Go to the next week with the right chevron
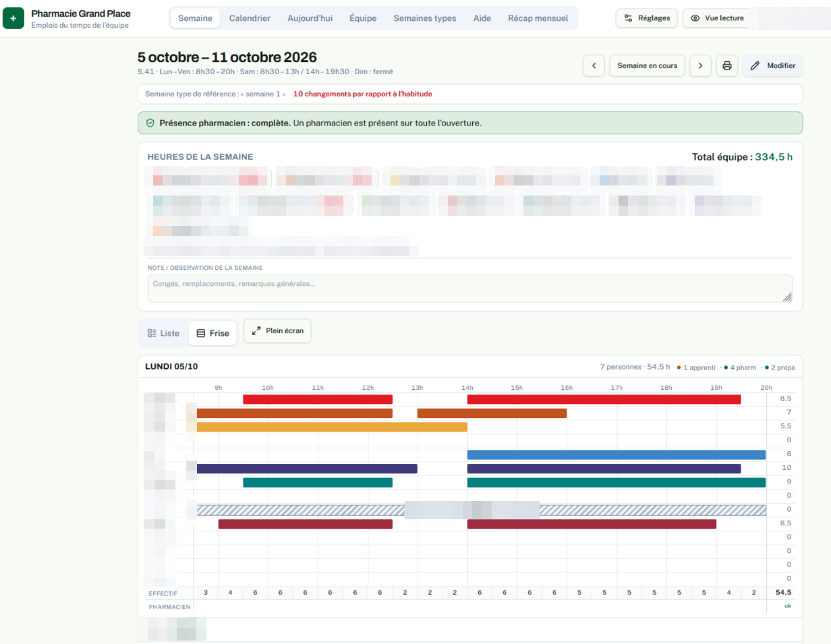The height and width of the screenshot is (644, 831). [x=701, y=66]
